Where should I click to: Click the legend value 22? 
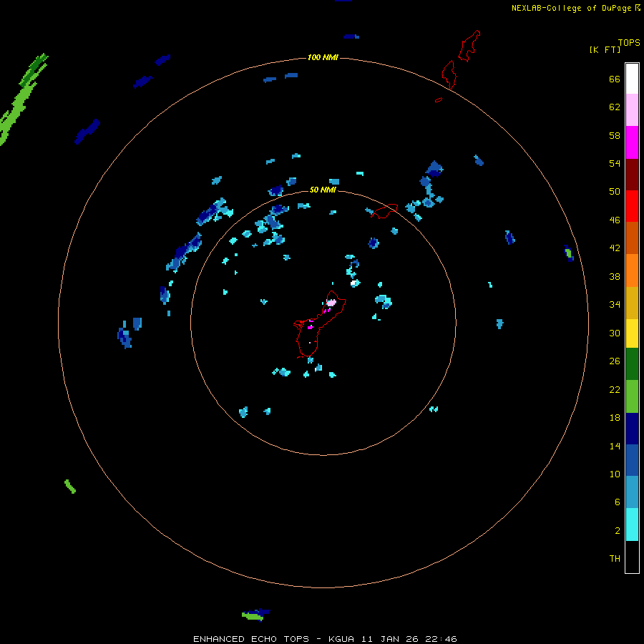[x=615, y=390]
